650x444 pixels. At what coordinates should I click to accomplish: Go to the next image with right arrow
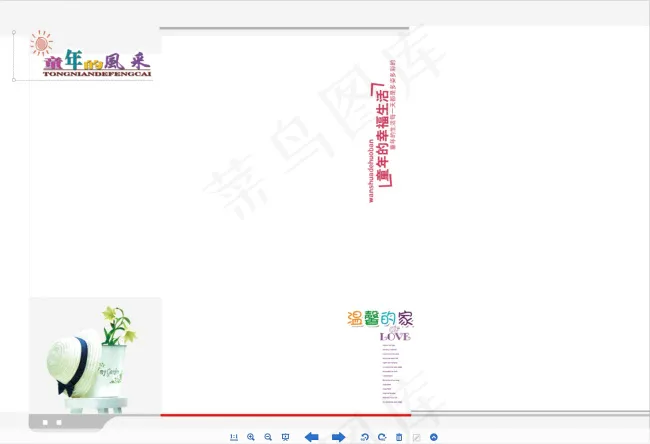pyautogui.click(x=338, y=437)
